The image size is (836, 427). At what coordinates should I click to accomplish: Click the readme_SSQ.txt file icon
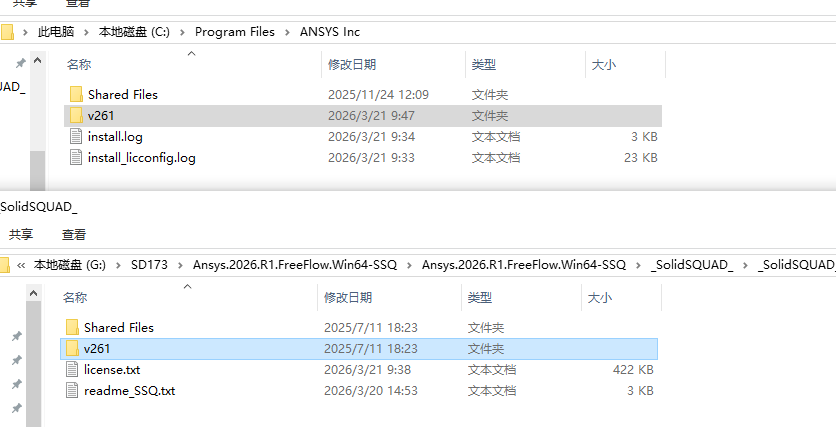(72, 390)
